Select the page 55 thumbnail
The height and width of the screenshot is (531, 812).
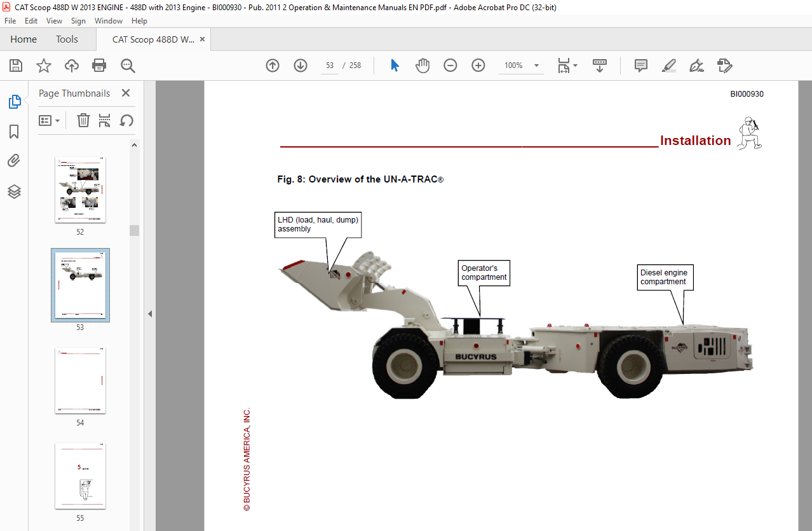pyautogui.click(x=80, y=476)
